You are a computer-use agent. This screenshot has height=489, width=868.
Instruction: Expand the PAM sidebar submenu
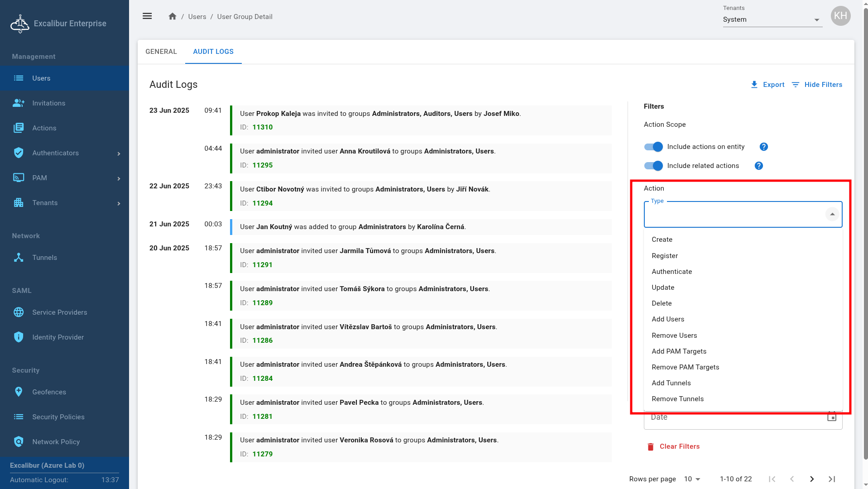click(119, 178)
